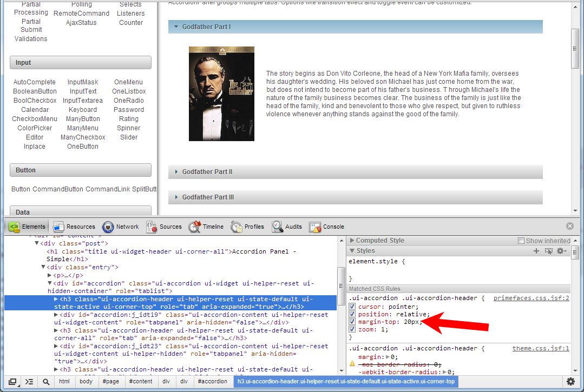Switch to the Profiles panel
This screenshot has width=584, height=392.
tap(247, 227)
